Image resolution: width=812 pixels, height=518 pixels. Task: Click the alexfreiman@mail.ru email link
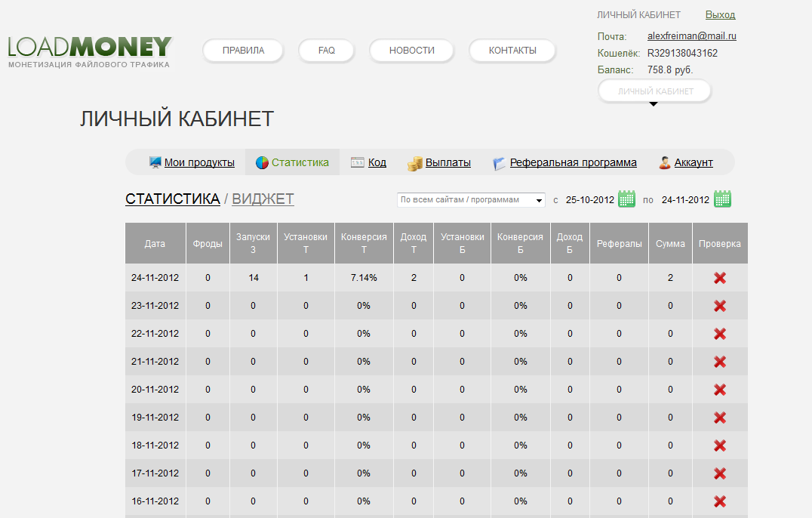coord(691,36)
